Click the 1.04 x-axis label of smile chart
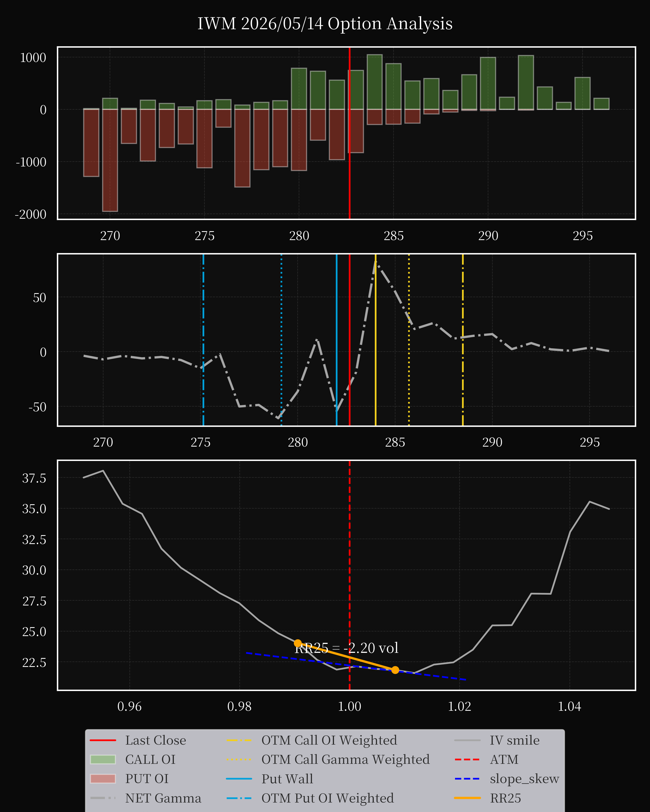650x812 pixels. (x=569, y=706)
